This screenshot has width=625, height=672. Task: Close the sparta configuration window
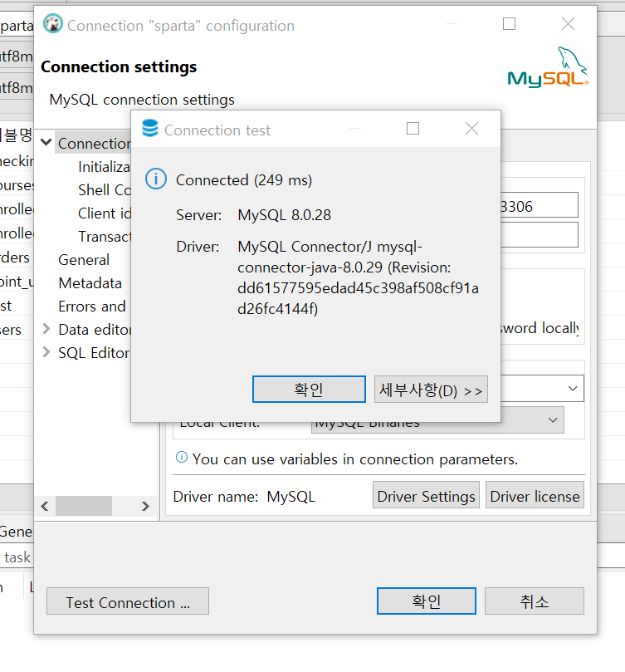click(568, 23)
